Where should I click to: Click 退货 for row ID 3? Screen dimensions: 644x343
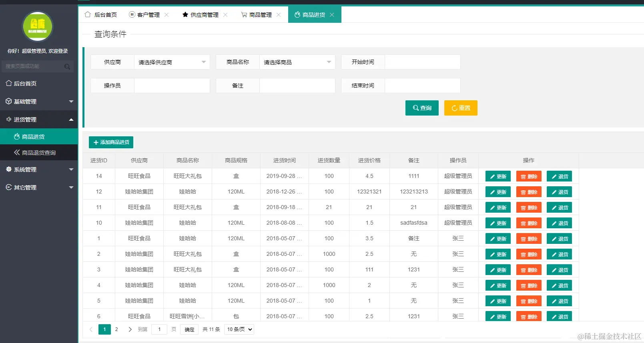pos(559,270)
